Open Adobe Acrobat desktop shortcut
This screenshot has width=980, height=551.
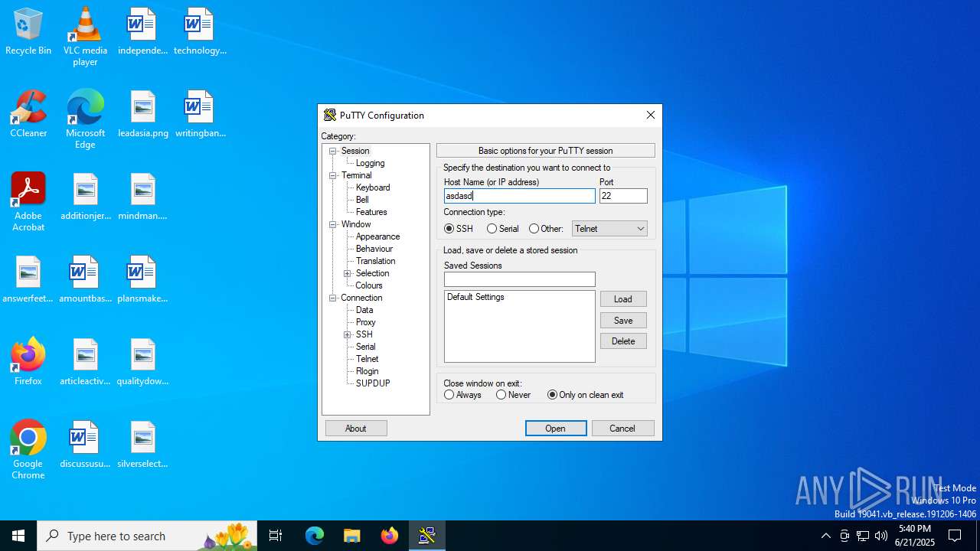28,202
